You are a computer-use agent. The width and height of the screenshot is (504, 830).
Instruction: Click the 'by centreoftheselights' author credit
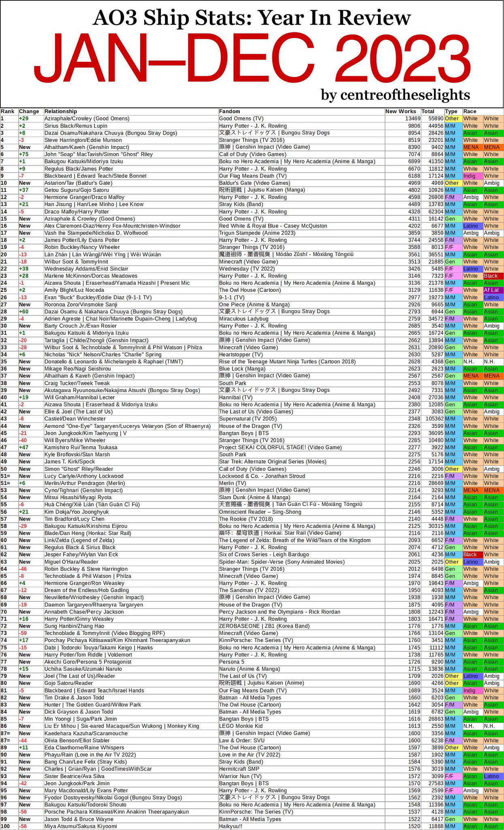coord(395,95)
